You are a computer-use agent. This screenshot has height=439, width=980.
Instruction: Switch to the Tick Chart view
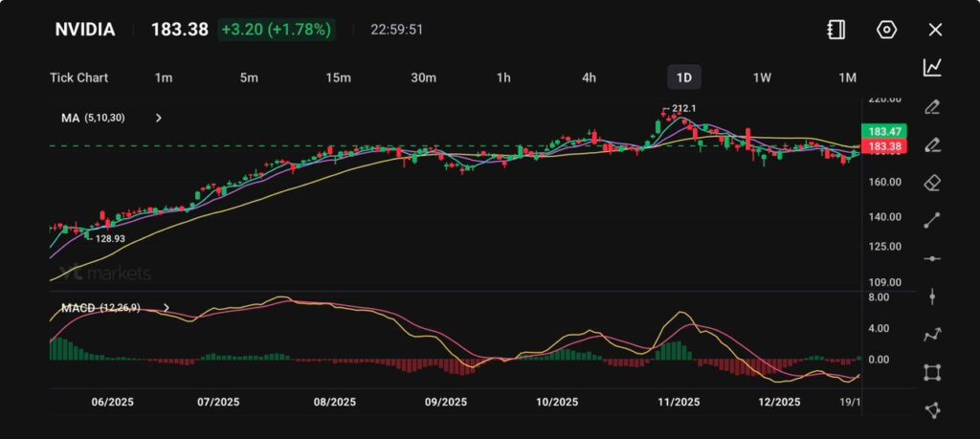78,77
